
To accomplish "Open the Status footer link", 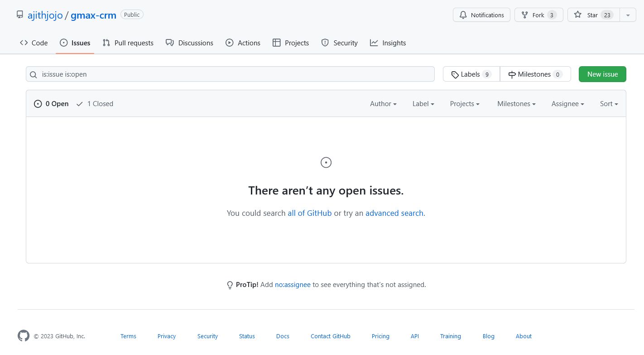I will click(x=247, y=336).
